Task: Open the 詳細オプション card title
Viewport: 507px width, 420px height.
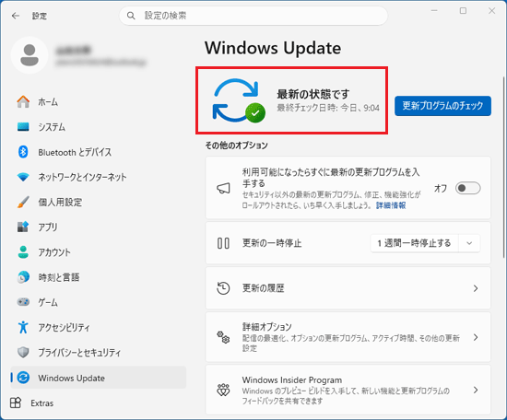Action: (x=266, y=327)
